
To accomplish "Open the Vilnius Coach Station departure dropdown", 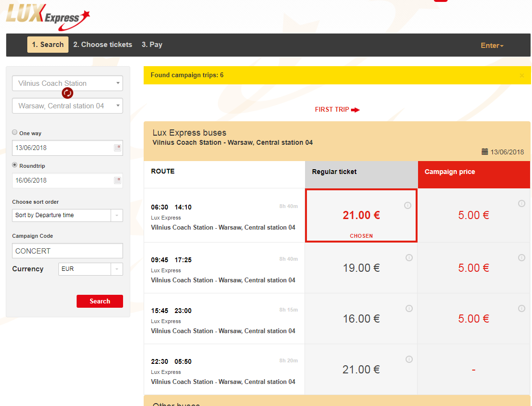I will coord(68,83).
